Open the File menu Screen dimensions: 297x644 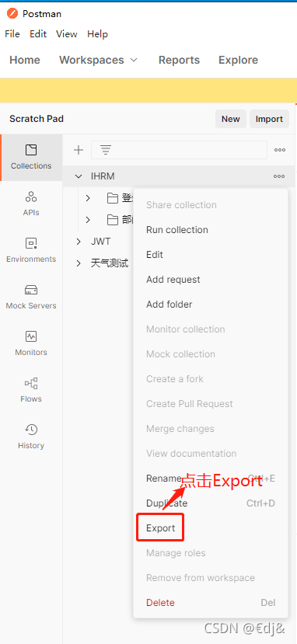click(12, 34)
